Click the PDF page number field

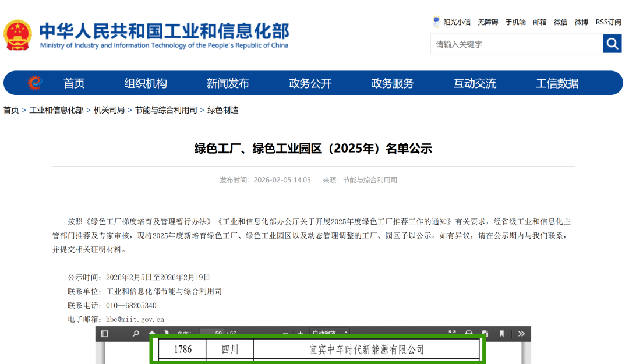click(x=212, y=334)
